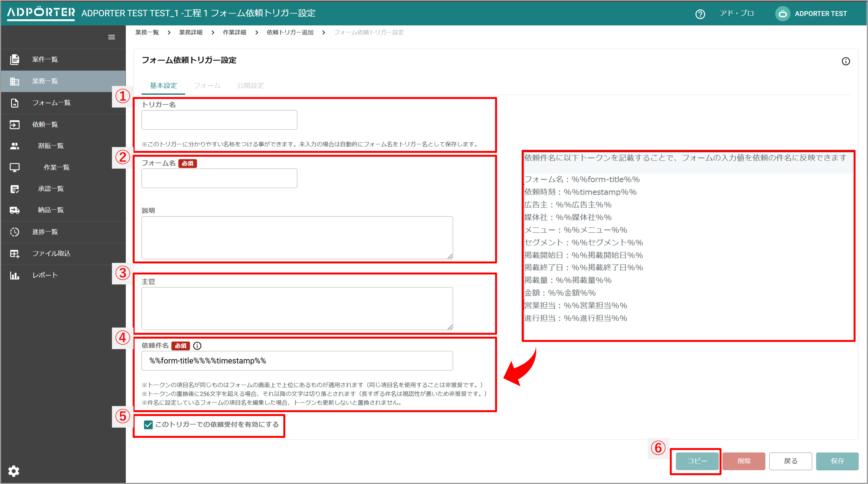The height and width of the screenshot is (484, 868).
Task: Open 納品一覧 in the sidebar
Action: [63, 210]
